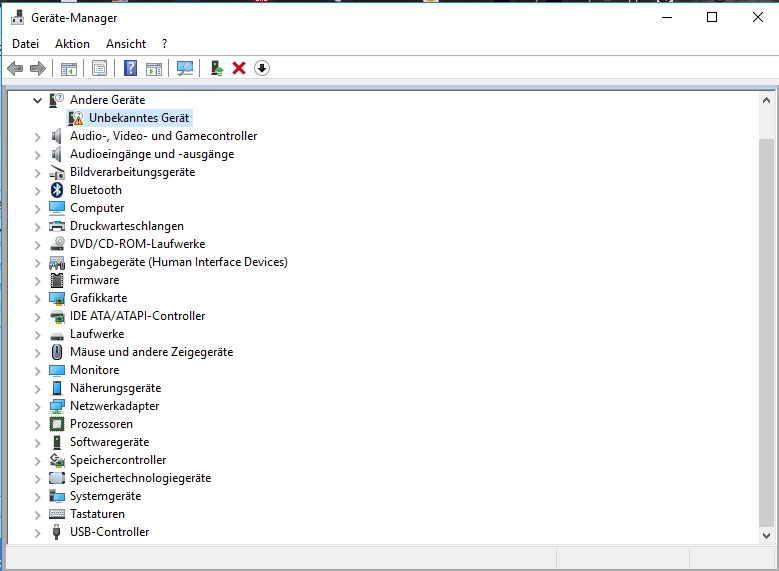Click the Andere Geräte category icon
This screenshot has width=779, height=571.
57,100
